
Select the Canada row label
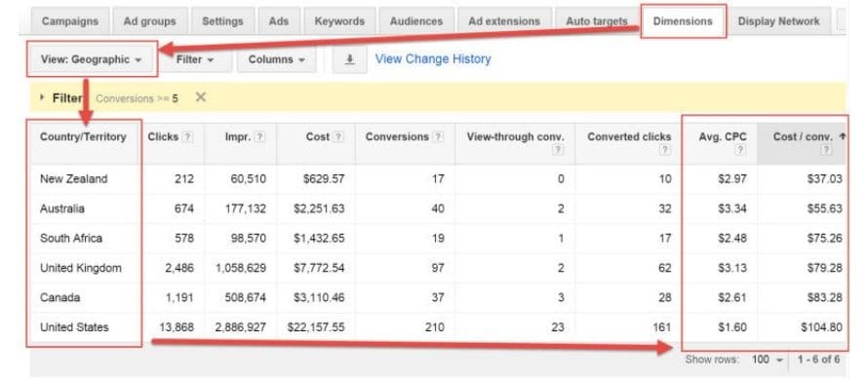click(59, 297)
